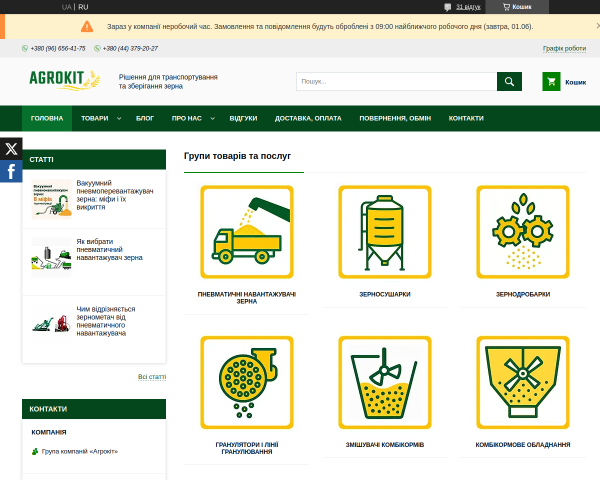The height and width of the screenshot is (480, 600).
Task: Click the header Кошик label
Action: 576,82
